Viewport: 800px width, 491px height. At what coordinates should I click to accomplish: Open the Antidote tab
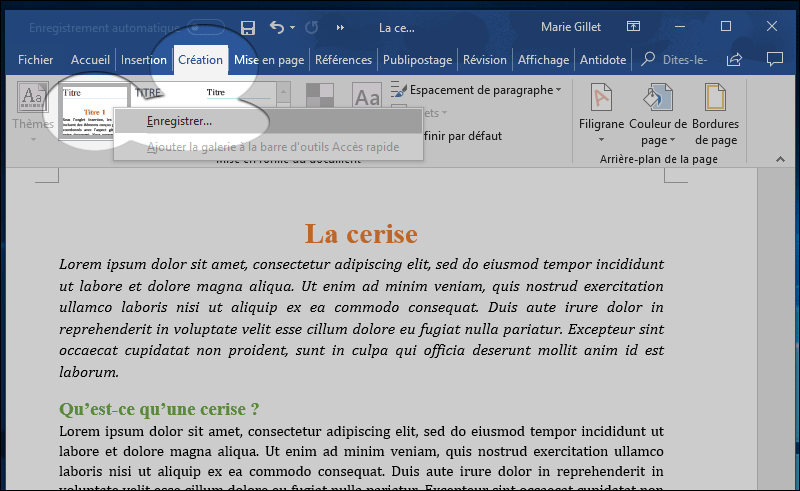[x=603, y=60]
